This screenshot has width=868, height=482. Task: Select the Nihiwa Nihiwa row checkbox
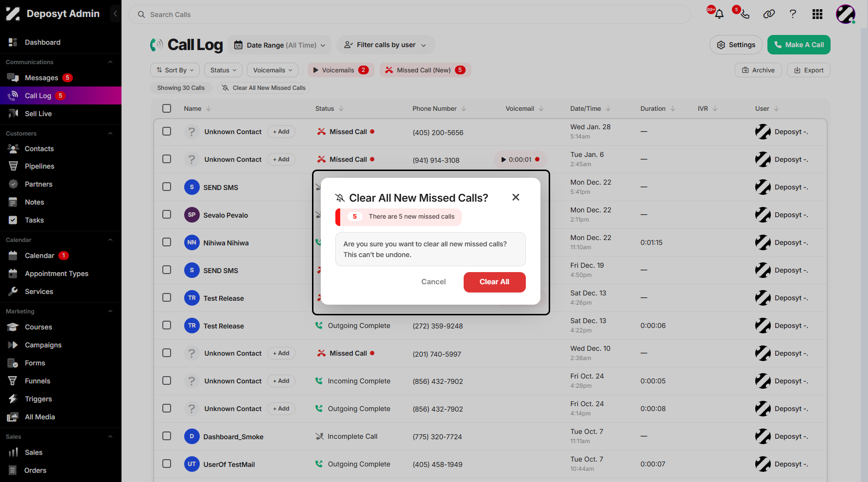click(x=167, y=242)
